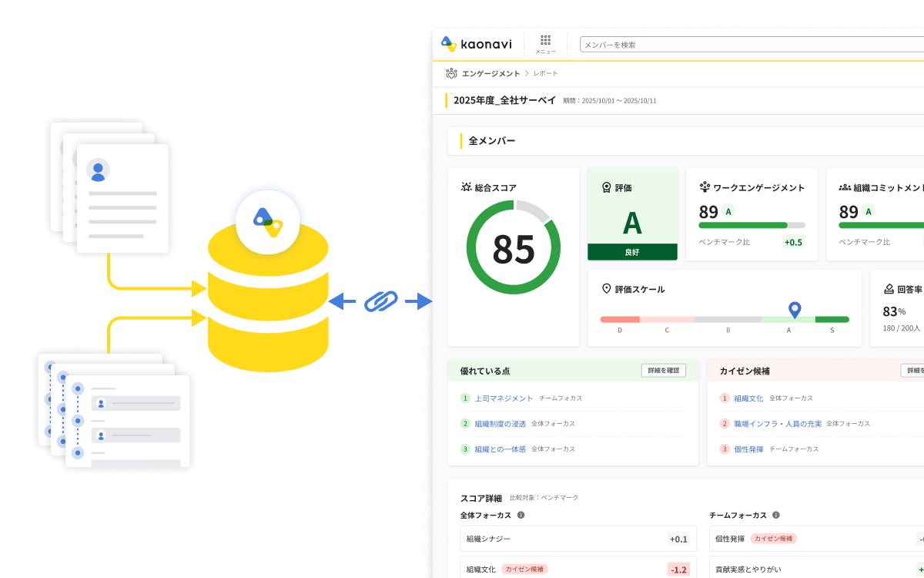Open 組織制度の浸透 link

[x=500, y=423]
